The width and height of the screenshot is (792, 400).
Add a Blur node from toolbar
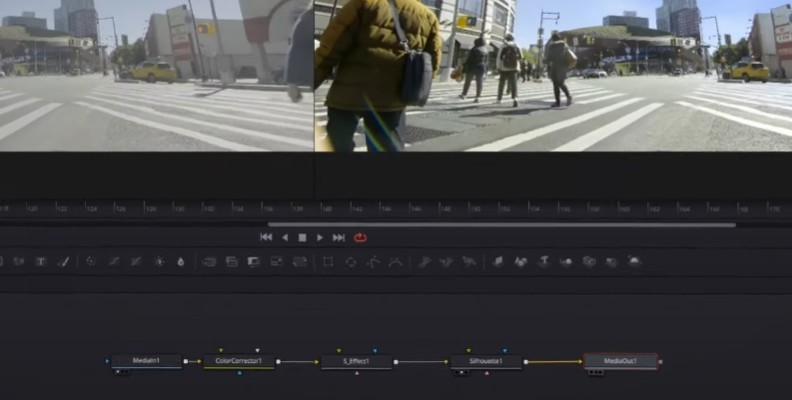tap(181, 262)
